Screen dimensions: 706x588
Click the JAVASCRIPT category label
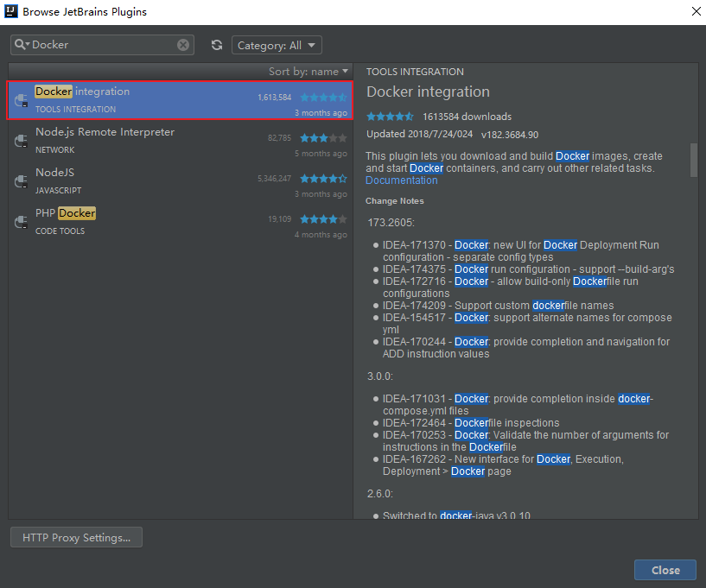click(x=59, y=190)
